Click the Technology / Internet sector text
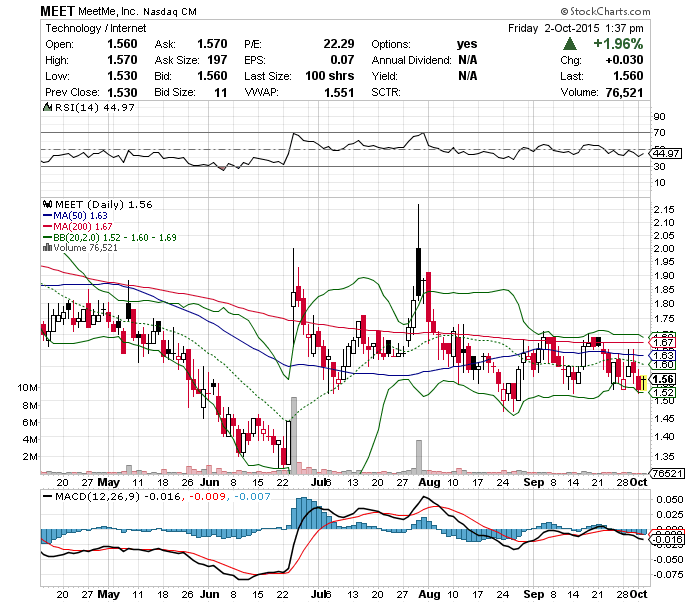The height and width of the screenshot is (603, 700). (96, 28)
